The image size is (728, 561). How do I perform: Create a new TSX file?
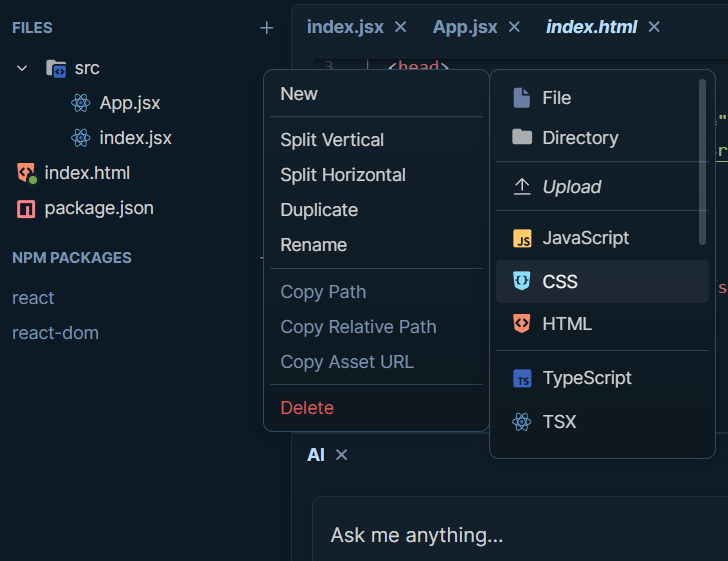click(x=602, y=422)
